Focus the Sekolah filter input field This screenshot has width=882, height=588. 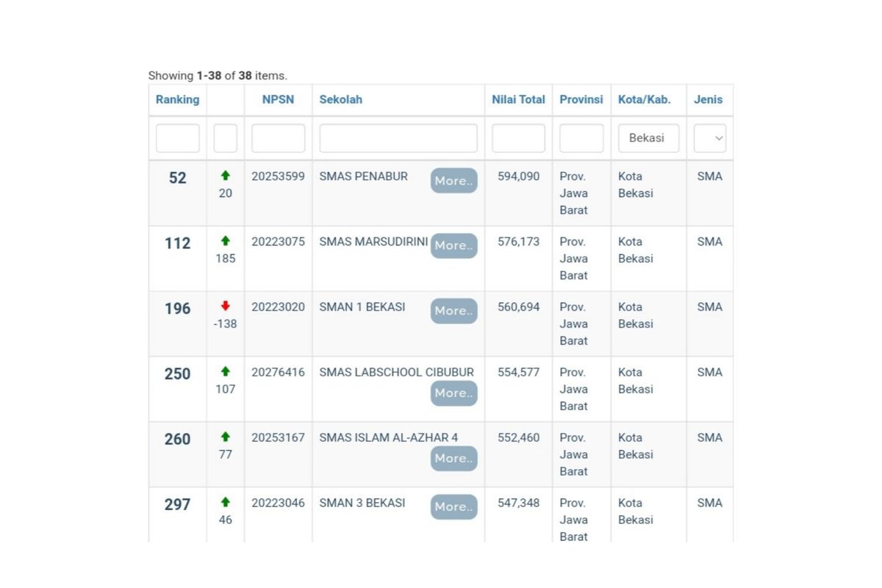tap(398, 138)
